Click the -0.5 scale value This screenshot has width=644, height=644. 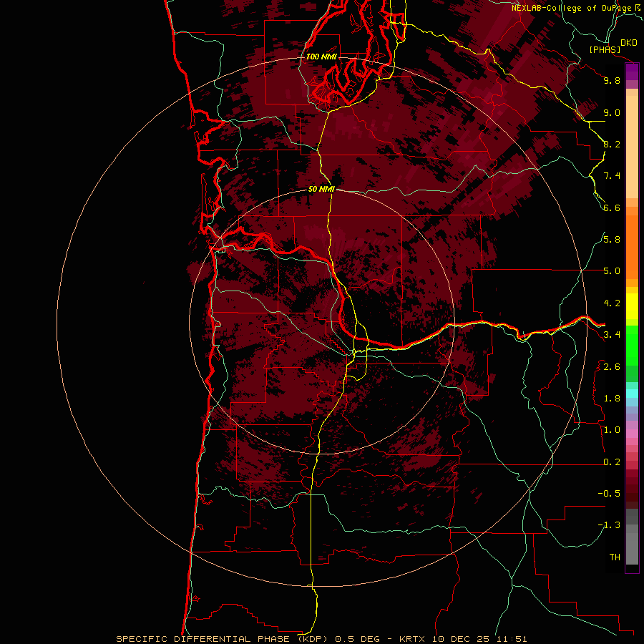609,494
